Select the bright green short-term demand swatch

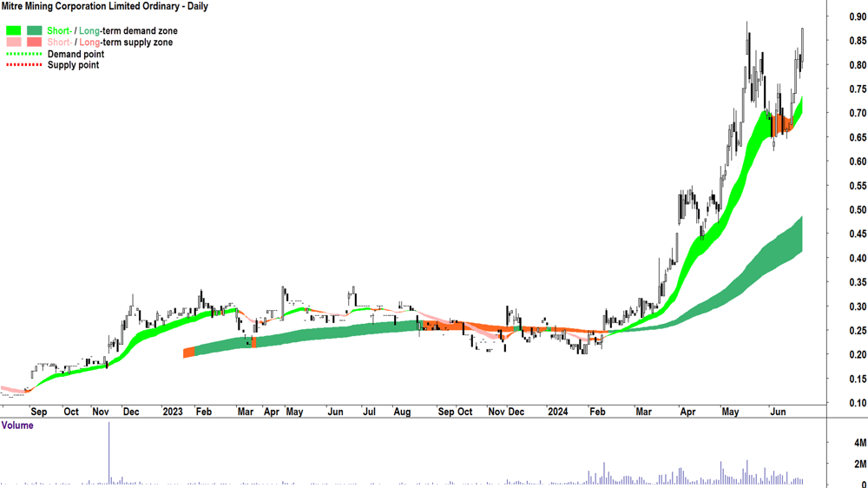[x=14, y=30]
